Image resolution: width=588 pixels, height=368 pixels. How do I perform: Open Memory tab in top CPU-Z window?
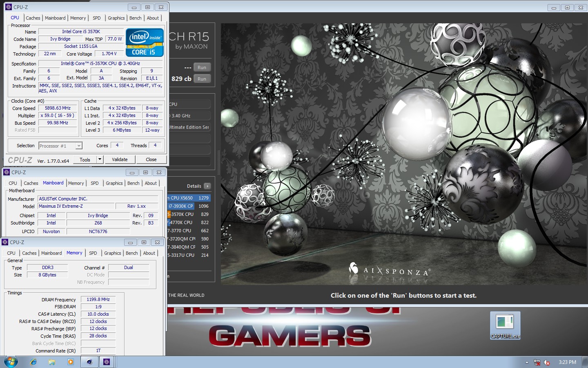(78, 18)
